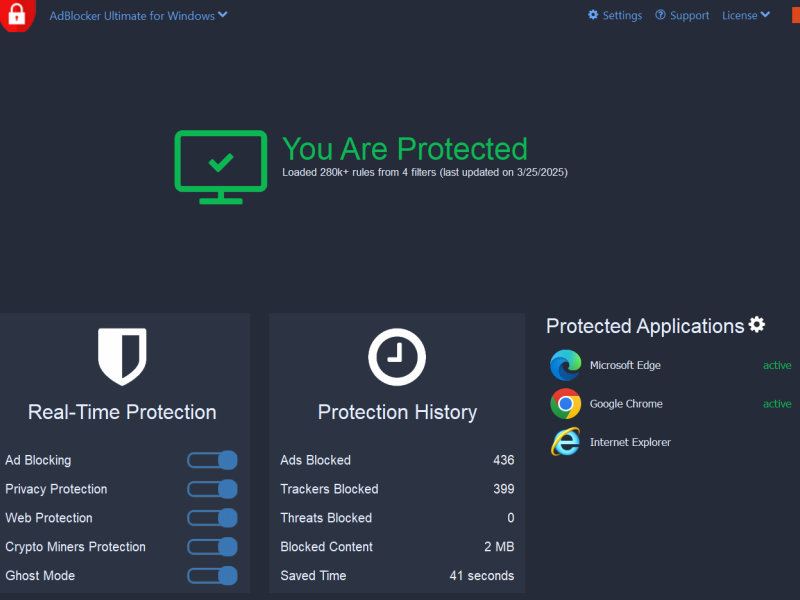Click the Crypto Miners Protection label
The image size is (800, 600).
(76, 547)
